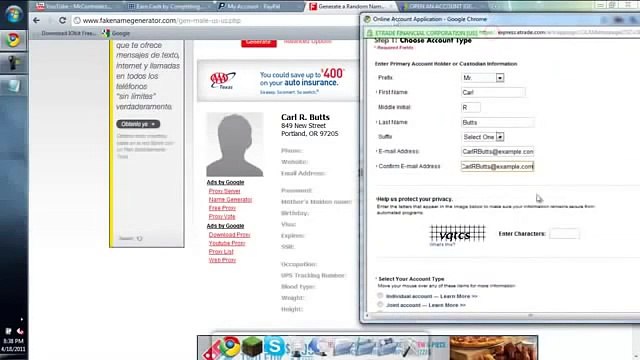Go back with the browser back arrow
640x360 pixels.
click(x=36, y=20)
